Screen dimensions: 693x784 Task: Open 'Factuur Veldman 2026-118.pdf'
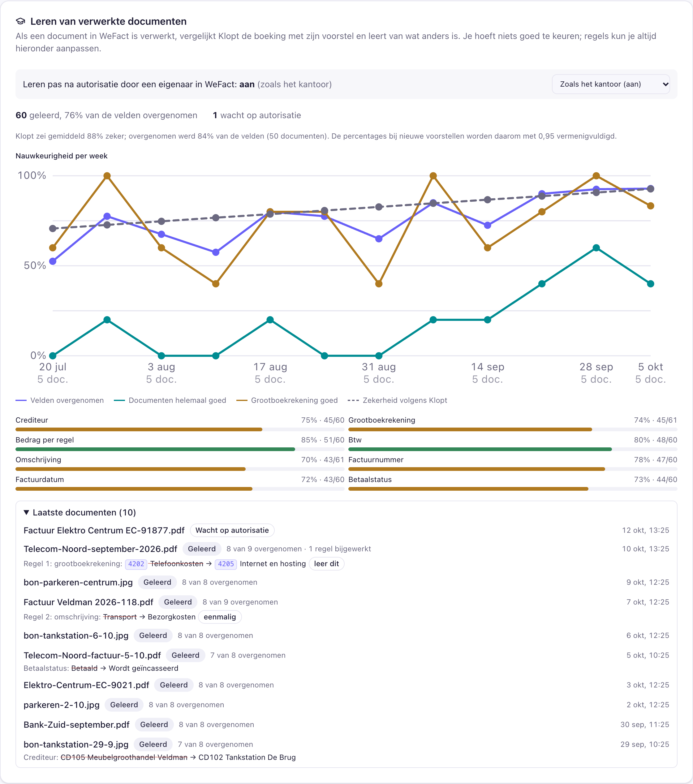coord(88,602)
